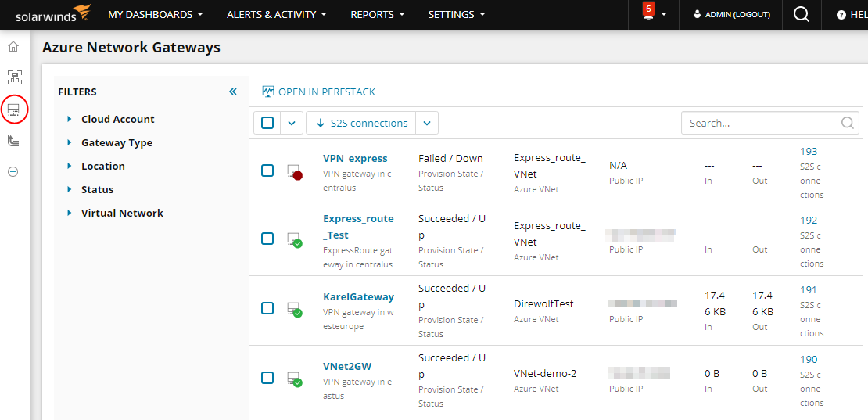Open the network map icon in sidebar

(13, 77)
